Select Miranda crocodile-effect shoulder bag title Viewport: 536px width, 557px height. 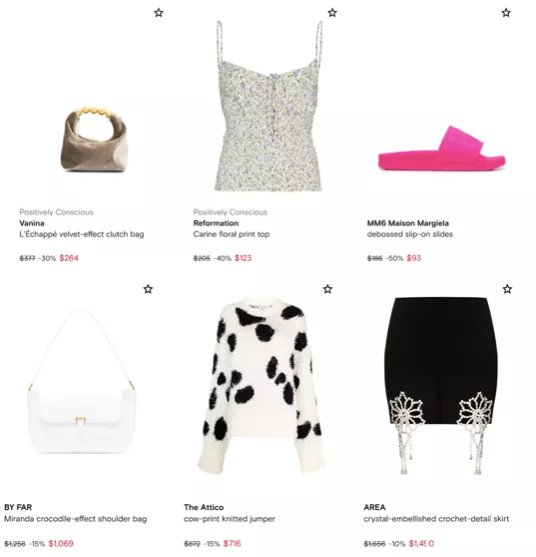(76, 519)
